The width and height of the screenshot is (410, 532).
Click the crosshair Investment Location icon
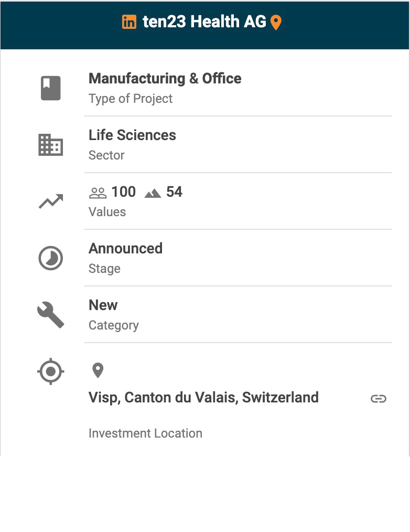click(51, 371)
